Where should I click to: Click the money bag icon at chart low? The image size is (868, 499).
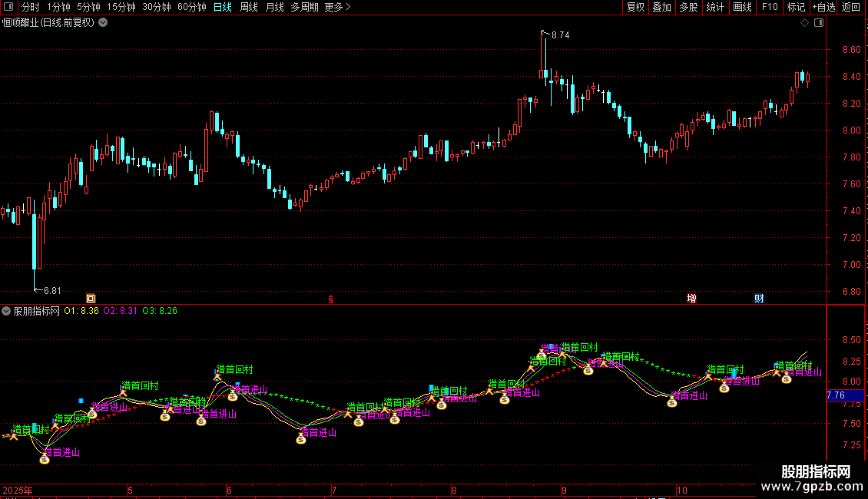[x=45, y=458]
